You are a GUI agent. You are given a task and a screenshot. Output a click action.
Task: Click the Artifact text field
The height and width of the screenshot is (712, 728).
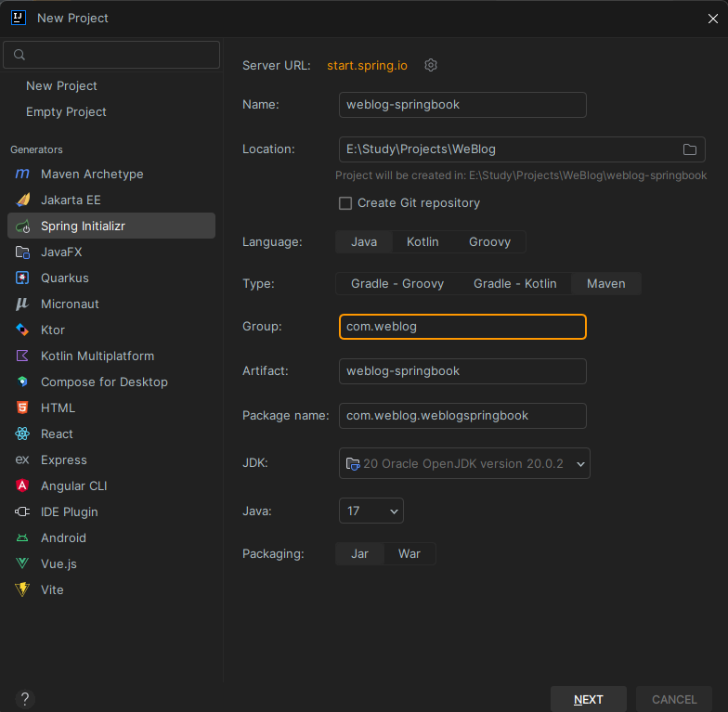pyautogui.click(x=462, y=371)
